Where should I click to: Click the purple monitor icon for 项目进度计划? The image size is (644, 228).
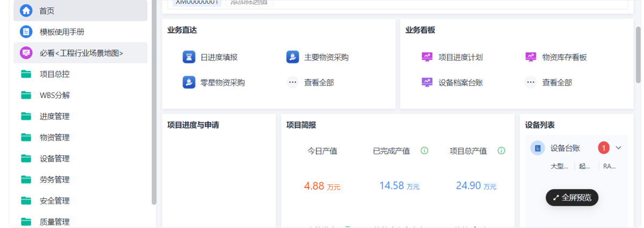click(x=427, y=57)
